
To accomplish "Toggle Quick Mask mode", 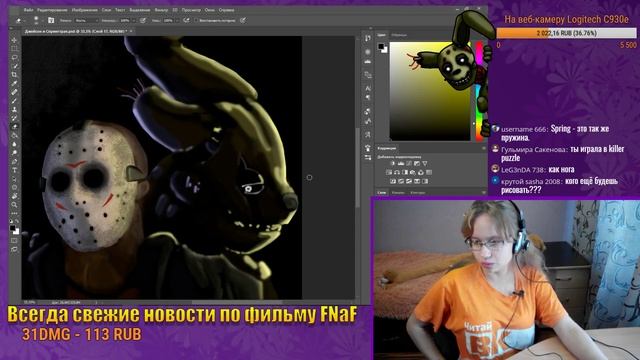I will 14,240.
